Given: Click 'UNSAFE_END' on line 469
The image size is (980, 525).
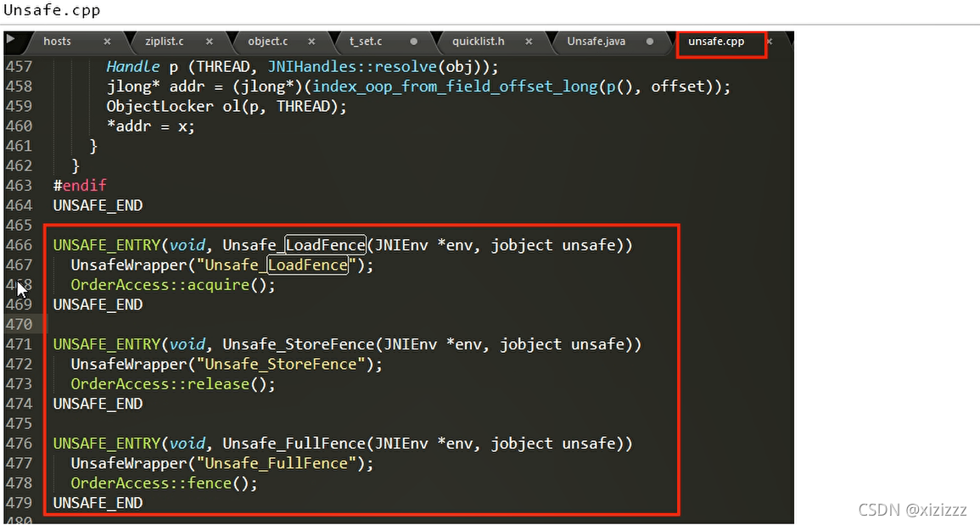Looking at the screenshot, I should pyautogui.click(x=98, y=305).
